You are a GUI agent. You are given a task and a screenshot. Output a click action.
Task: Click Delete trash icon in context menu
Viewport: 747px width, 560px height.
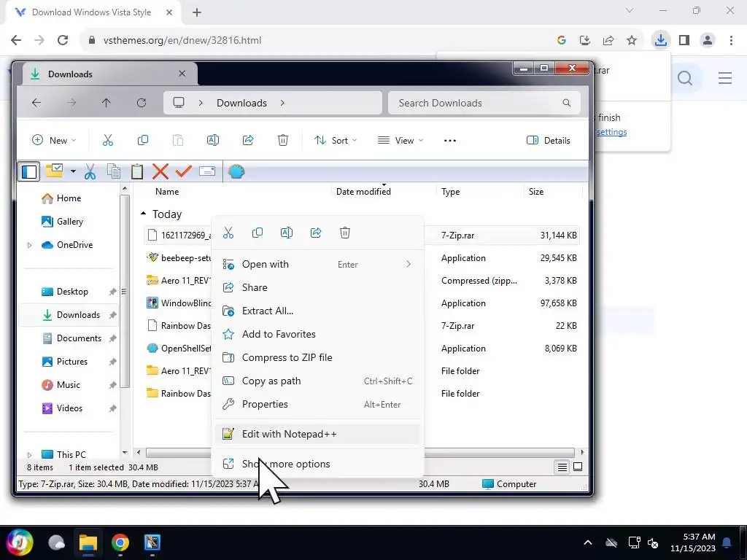(345, 233)
